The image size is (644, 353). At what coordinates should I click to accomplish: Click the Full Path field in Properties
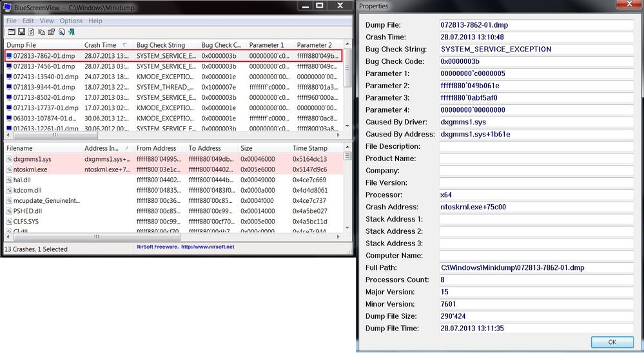point(536,267)
